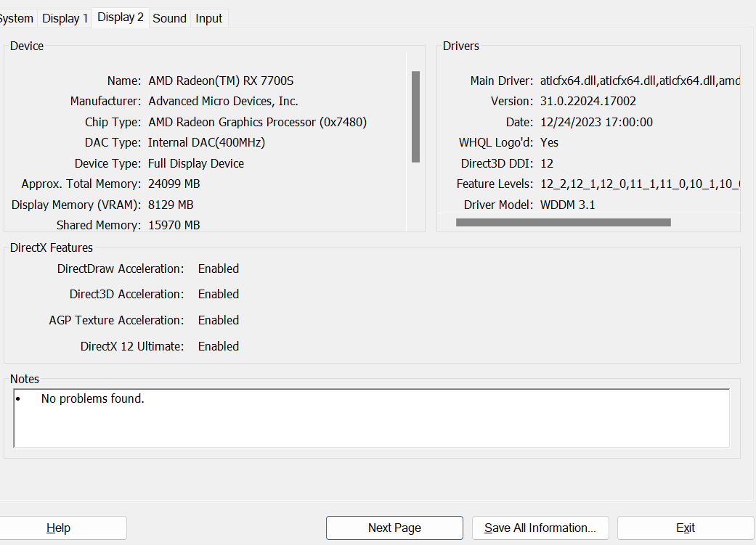This screenshot has height=545, width=756.
Task: Click the "Approx. Total Memory:" label
Action: pos(81,184)
